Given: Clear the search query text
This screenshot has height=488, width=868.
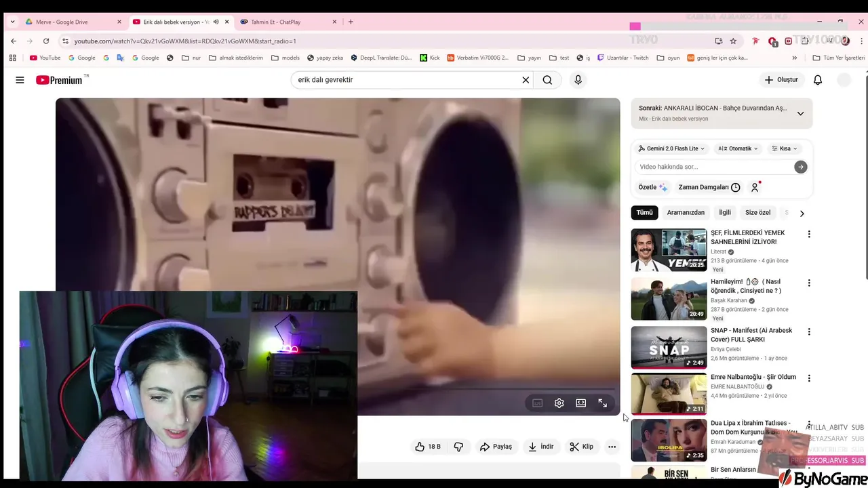Looking at the screenshot, I should point(526,80).
